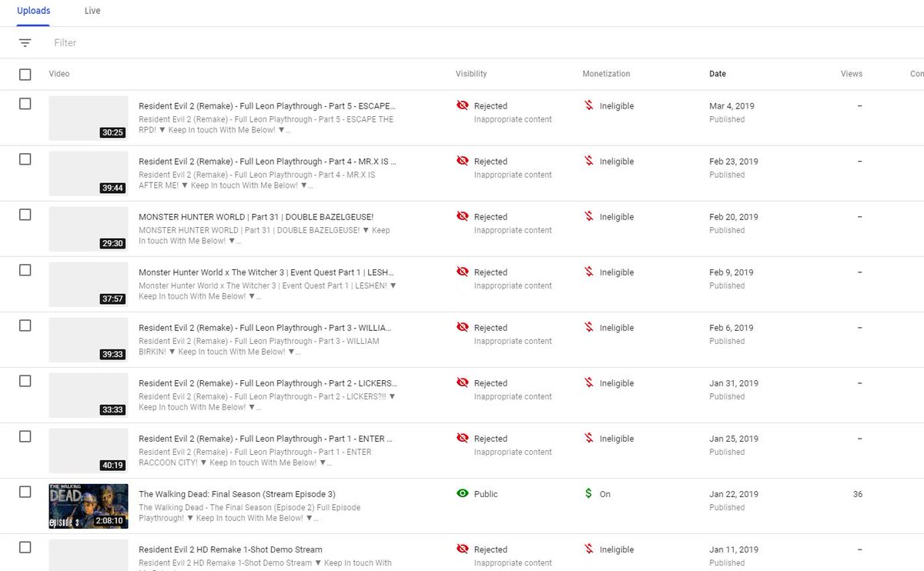
Task: Open thumbnail of RE2 Part 5 video
Action: (x=89, y=119)
